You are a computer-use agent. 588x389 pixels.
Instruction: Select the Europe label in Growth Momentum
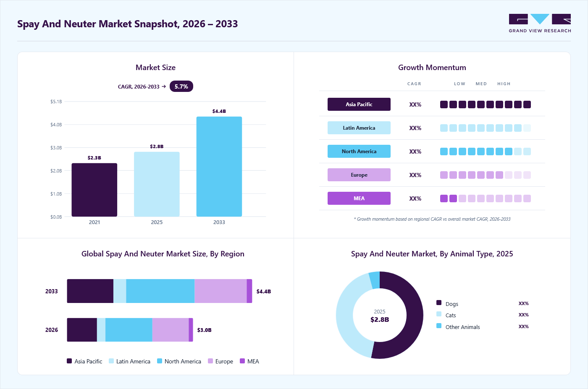click(359, 175)
